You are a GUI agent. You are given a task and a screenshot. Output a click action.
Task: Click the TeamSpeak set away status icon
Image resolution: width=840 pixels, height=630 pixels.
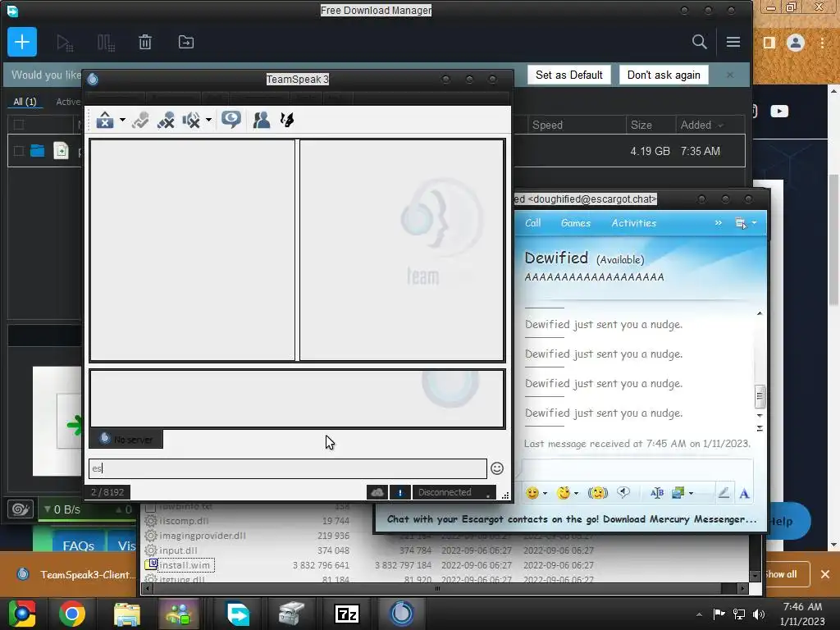click(105, 120)
